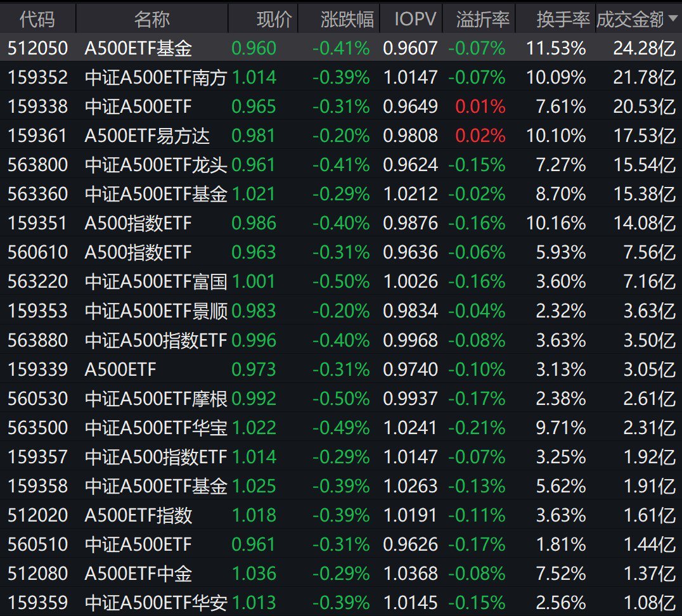
Task: Click the sort arrow beside 成交金额 header
Action: pos(672,20)
